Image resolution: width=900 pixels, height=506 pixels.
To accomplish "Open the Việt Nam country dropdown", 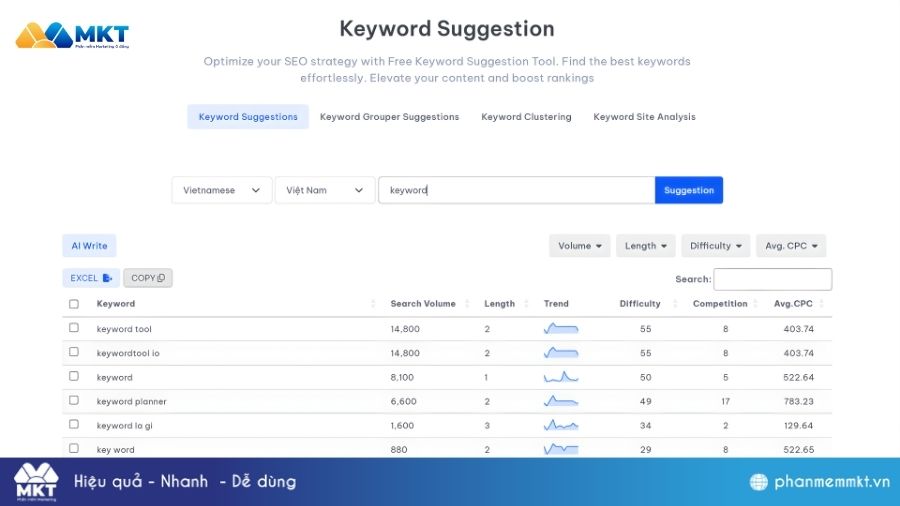I will click(x=325, y=190).
